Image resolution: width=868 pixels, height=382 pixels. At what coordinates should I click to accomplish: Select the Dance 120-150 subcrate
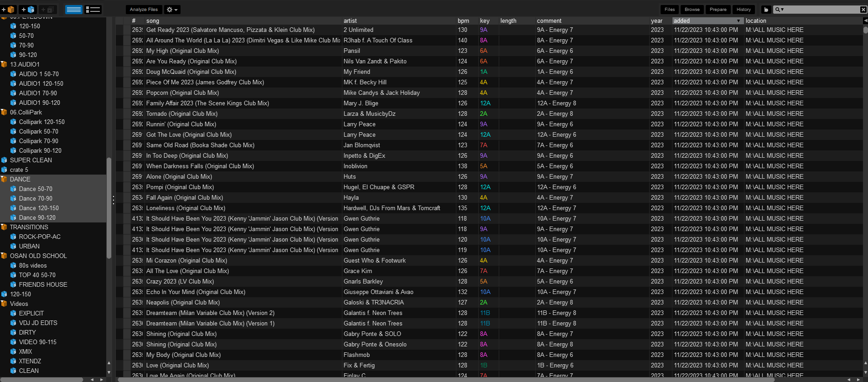(x=39, y=208)
